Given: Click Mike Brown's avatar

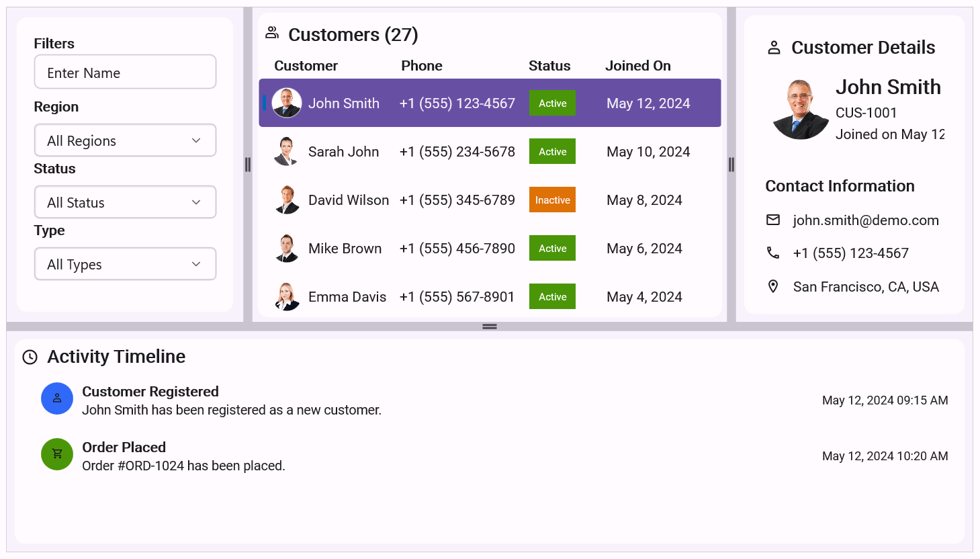Looking at the screenshot, I should (287, 248).
